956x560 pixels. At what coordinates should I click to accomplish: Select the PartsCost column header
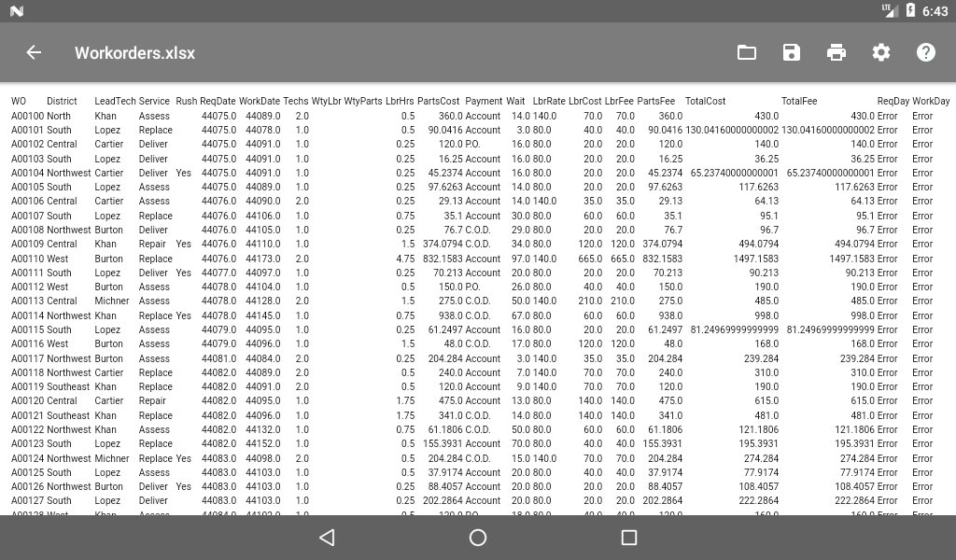click(x=439, y=101)
